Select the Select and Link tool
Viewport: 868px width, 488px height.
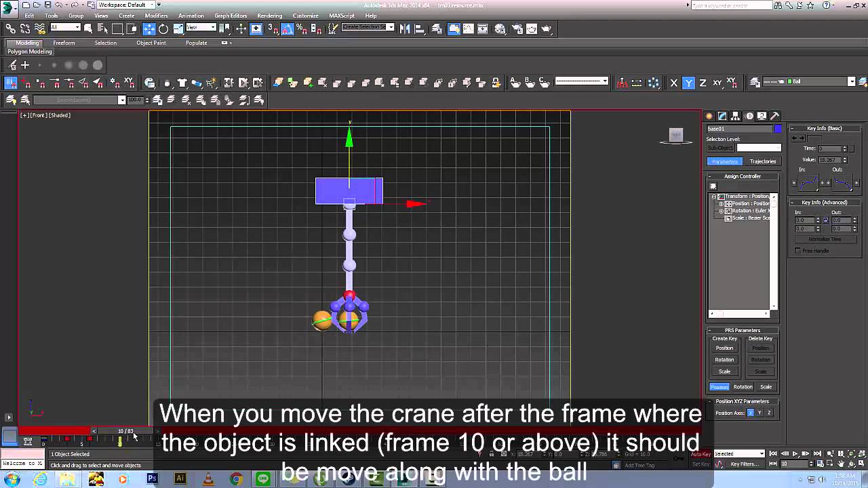coord(10,28)
